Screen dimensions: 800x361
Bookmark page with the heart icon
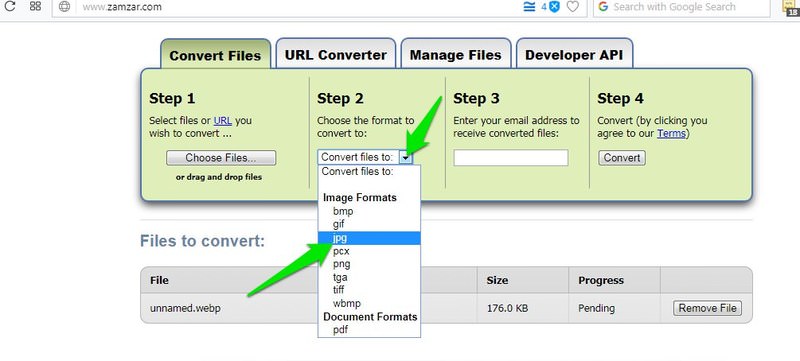[x=573, y=7]
